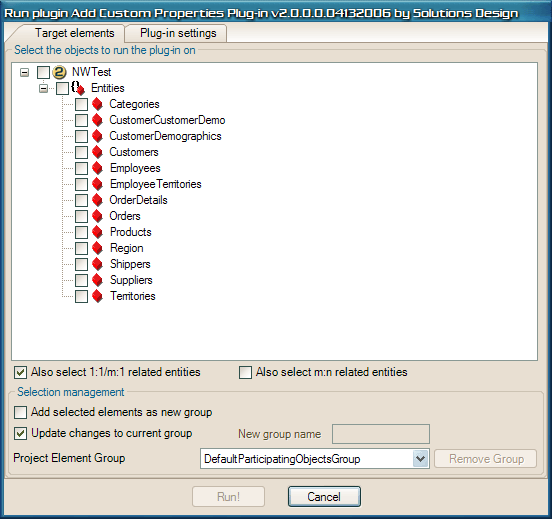The image size is (552, 519).
Task: Click the red entity icon beside Employees
Action: coord(97,168)
